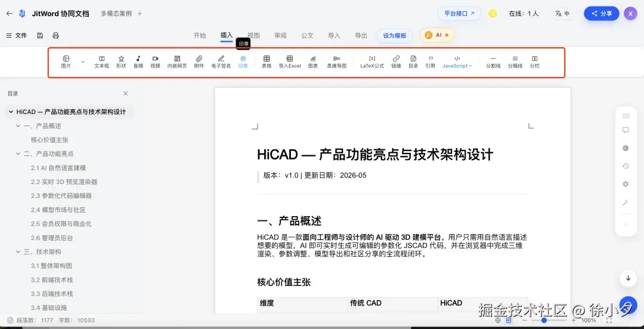
Task: Add an 电子签名 electronic signature
Action: [x=221, y=62]
